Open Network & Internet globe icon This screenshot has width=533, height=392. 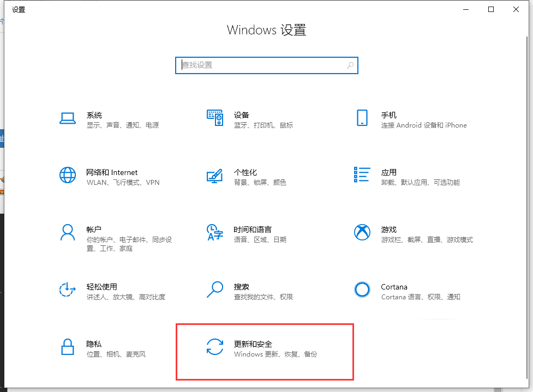click(x=67, y=176)
